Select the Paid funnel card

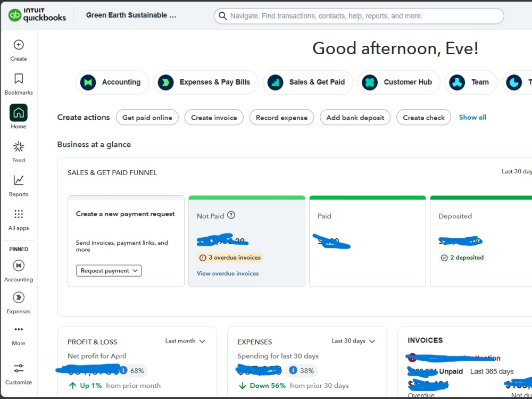368,241
